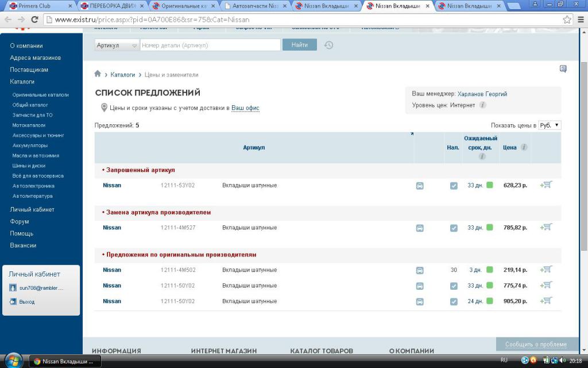Screen dimensions: 588x368
Task: Open the Артикул search type dropdown
Action: tap(117, 45)
